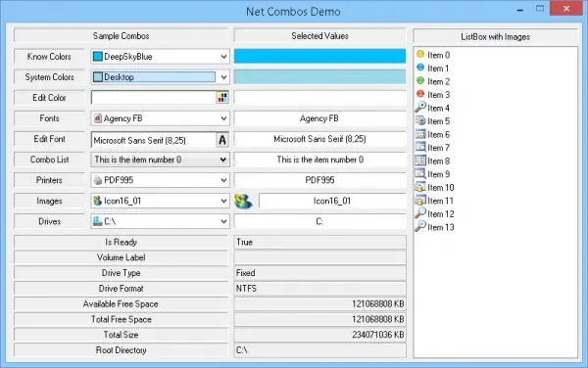Close the Net Combos Demo window
The width and height of the screenshot is (588, 368).
tap(566, 8)
